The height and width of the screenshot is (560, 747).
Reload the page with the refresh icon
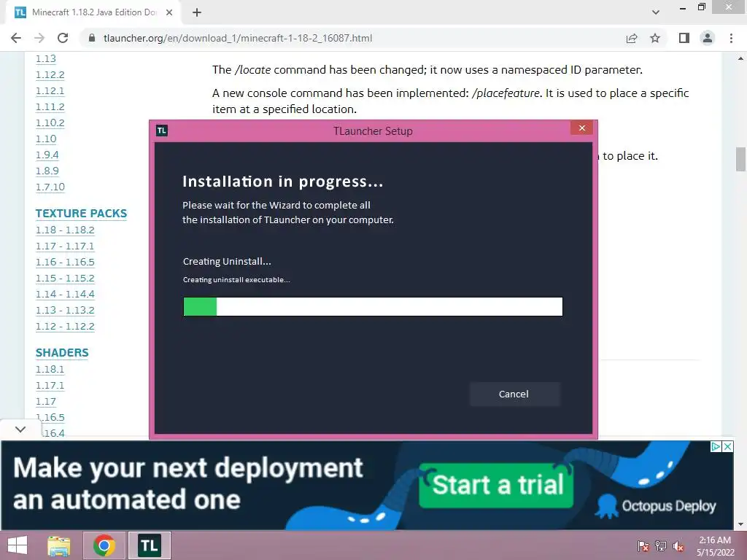point(63,38)
